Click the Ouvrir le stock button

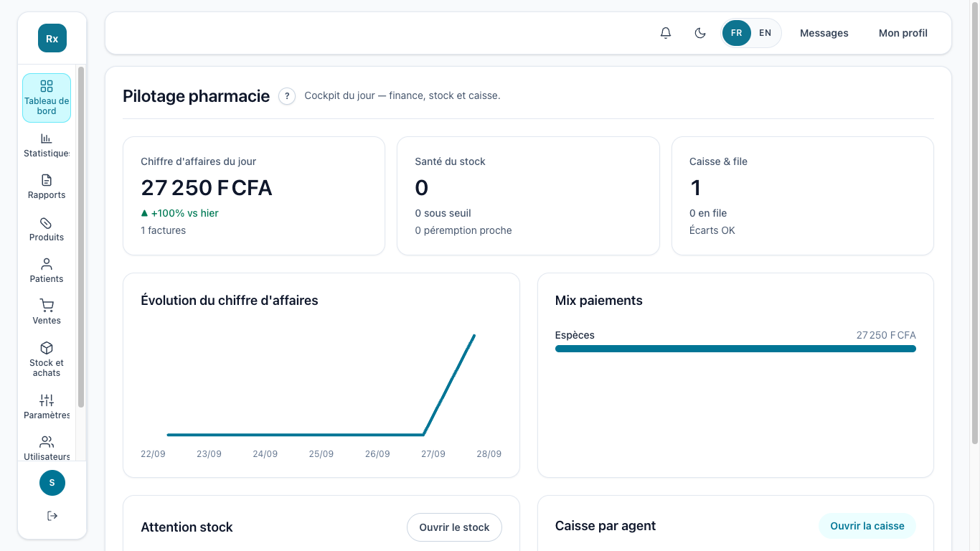pos(454,527)
